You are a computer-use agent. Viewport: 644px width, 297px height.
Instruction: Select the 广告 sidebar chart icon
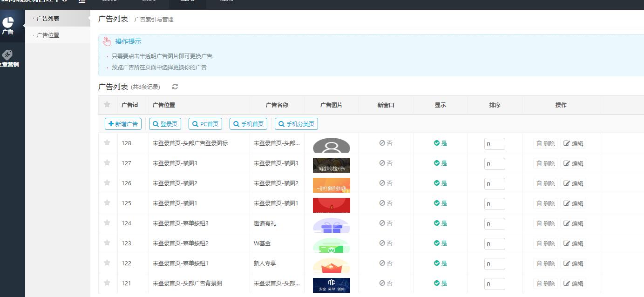coord(7,21)
